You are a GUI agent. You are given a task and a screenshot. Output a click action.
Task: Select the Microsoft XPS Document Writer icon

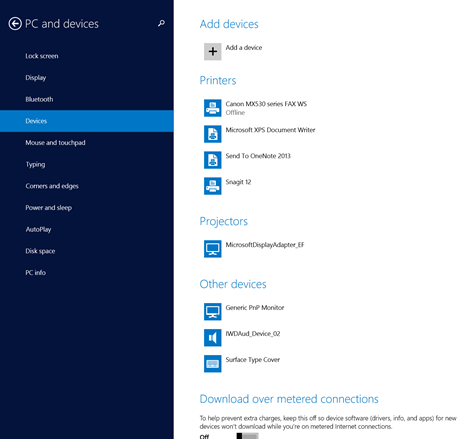tap(213, 134)
